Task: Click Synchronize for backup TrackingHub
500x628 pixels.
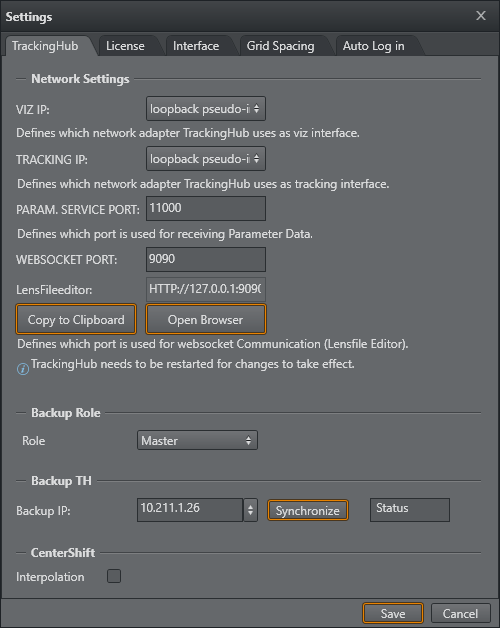Action: point(308,511)
